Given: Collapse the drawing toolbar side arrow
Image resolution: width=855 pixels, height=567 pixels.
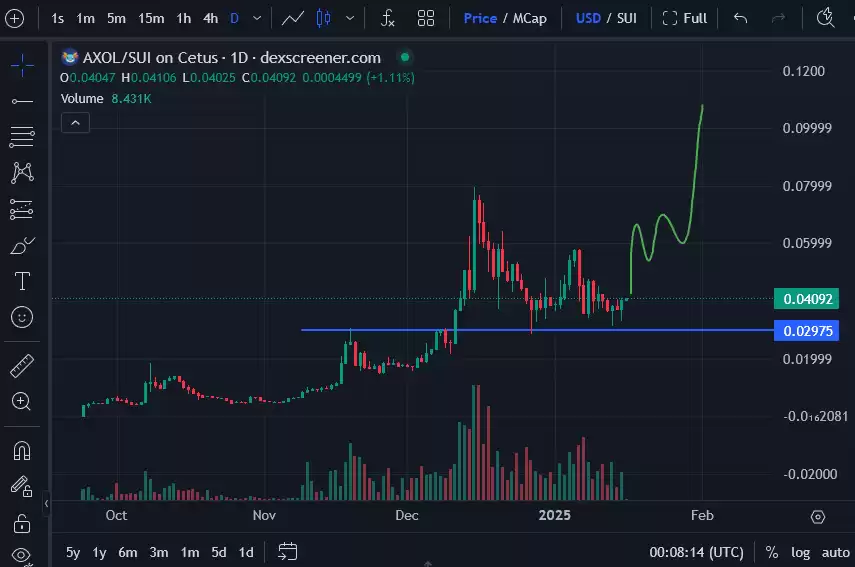Looking at the screenshot, I should click(x=46, y=503).
